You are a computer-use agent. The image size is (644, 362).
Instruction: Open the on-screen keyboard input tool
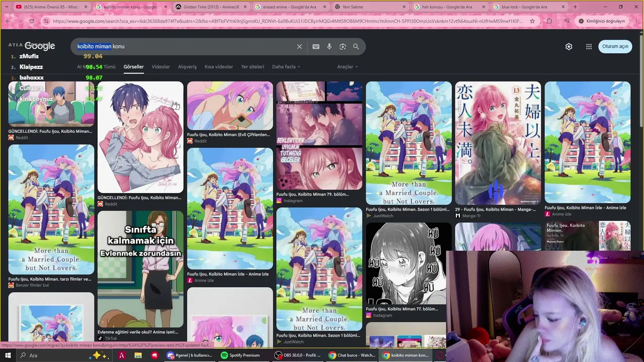316,46
